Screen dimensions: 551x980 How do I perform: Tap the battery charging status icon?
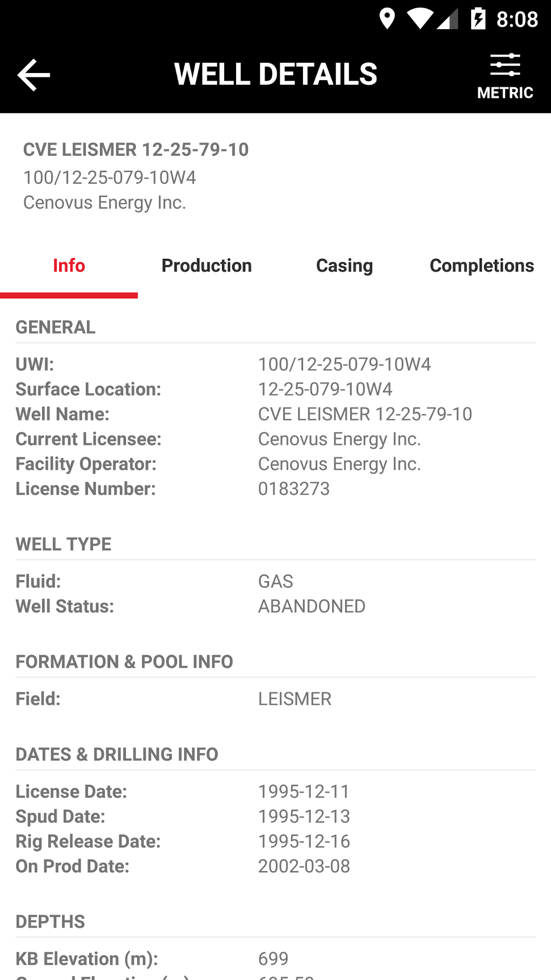click(478, 19)
